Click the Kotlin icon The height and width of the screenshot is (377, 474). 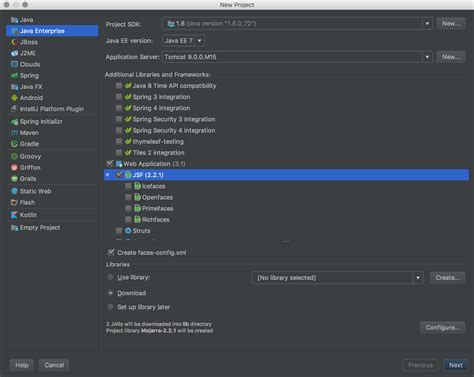click(x=14, y=215)
